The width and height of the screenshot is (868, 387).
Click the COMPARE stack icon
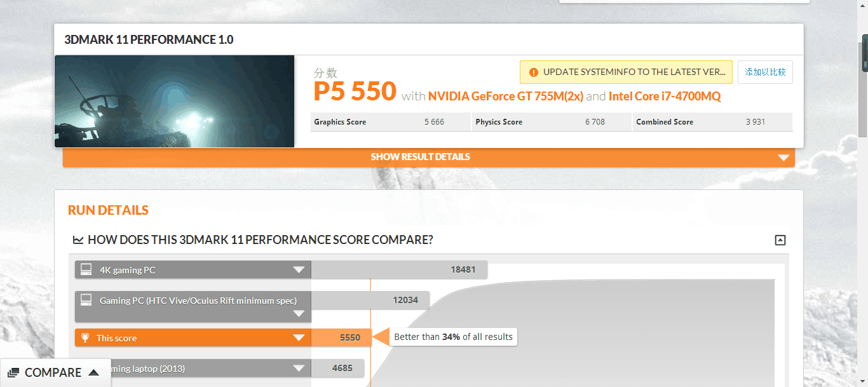13,373
